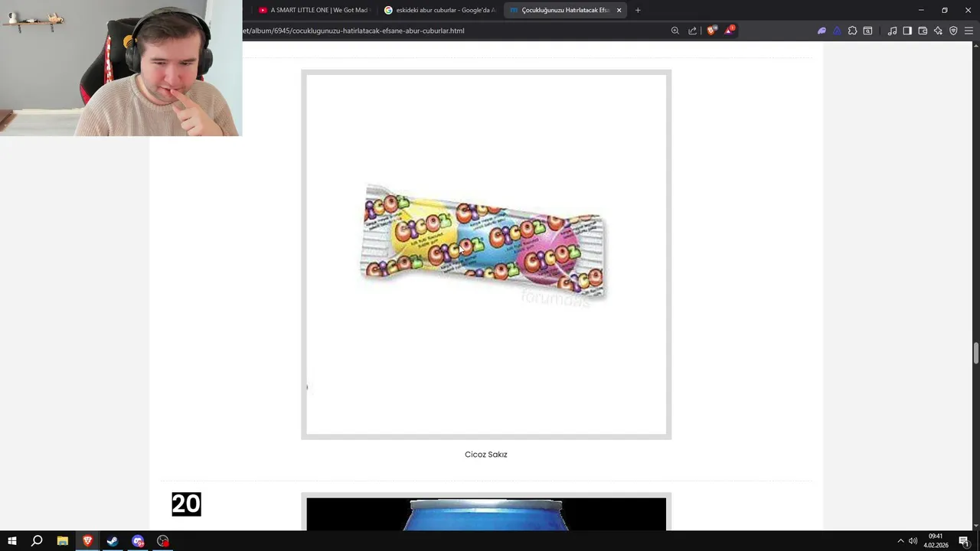The width and height of the screenshot is (980, 551).
Task: Open the taskbar clock and date
Action: click(936, 541)
